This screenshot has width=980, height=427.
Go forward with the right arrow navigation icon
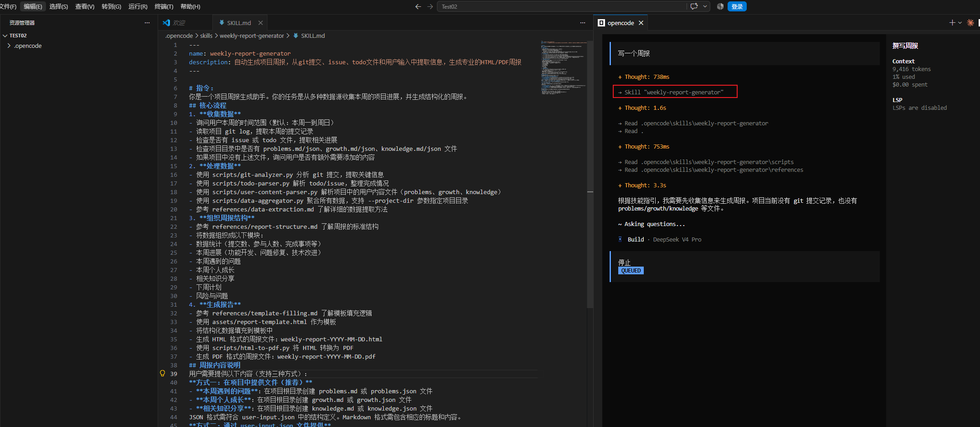[430, 6]
